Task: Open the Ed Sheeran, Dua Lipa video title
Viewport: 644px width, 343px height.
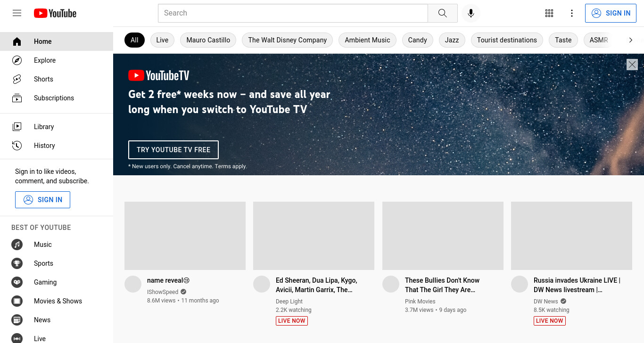Action: 316,285
